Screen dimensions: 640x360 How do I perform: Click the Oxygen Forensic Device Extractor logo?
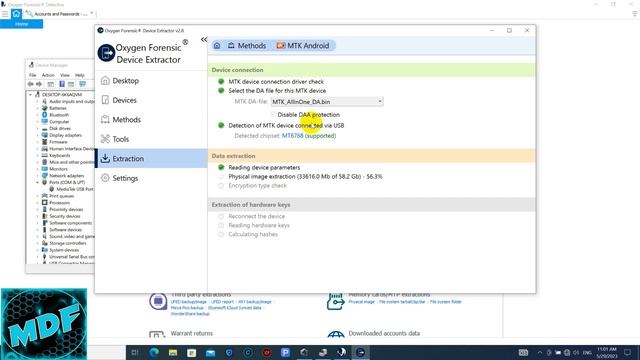point(106,53)
